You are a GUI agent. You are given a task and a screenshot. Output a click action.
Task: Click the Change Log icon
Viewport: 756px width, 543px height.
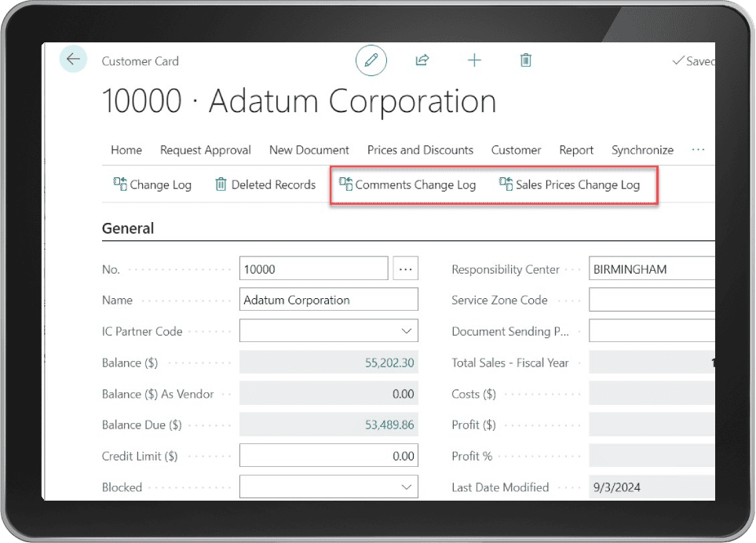pos(120,184)
